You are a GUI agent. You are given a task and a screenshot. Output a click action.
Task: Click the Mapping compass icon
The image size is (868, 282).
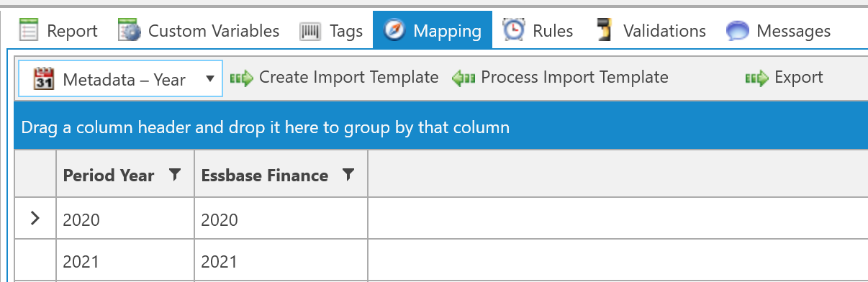tap(394, 31)
